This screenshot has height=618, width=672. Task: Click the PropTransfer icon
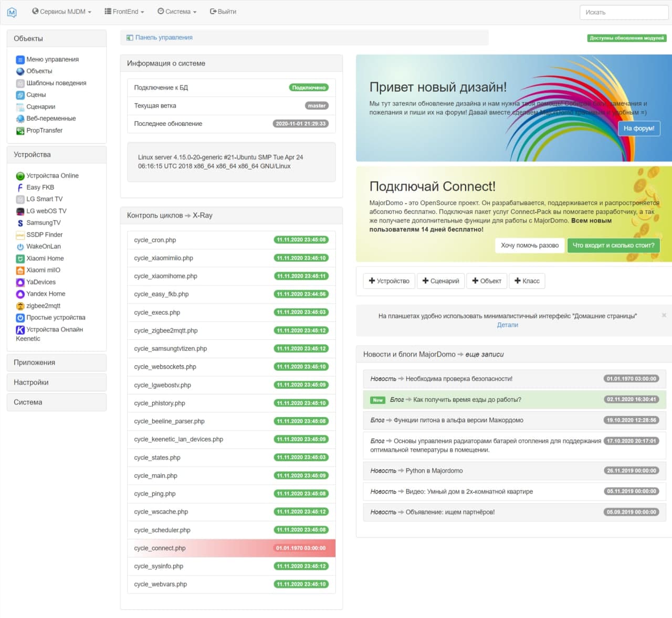point(20,131)
